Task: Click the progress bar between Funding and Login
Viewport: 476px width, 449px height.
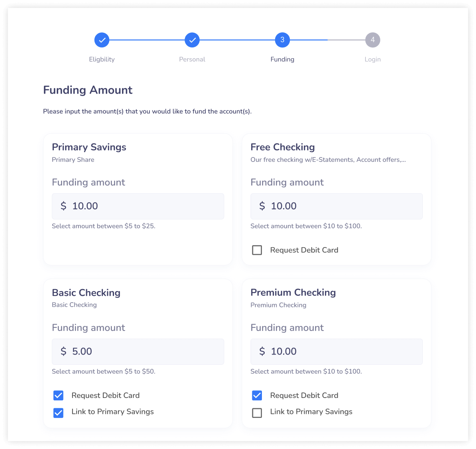Action: coord(327,40)
